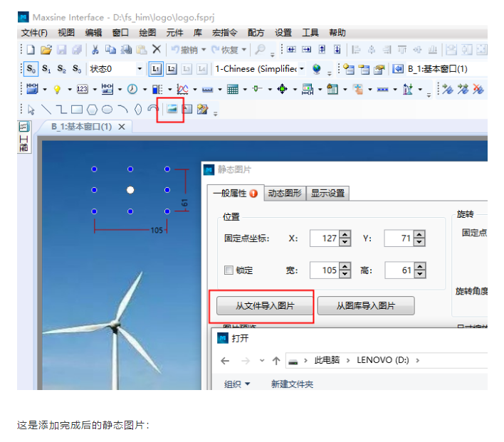Click the X coordinate input field
This screenshot has height=442, width=504.
click(x=324, y=238)
